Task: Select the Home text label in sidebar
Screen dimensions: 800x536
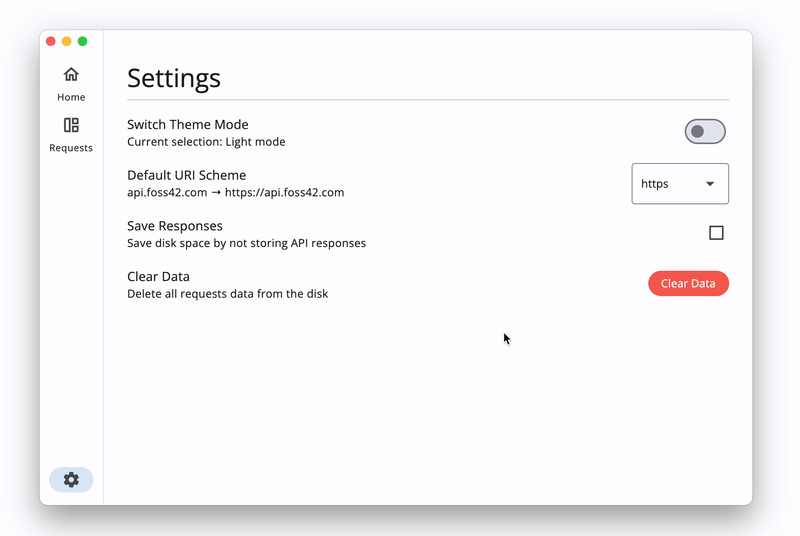Action: [x=71, y=97]
